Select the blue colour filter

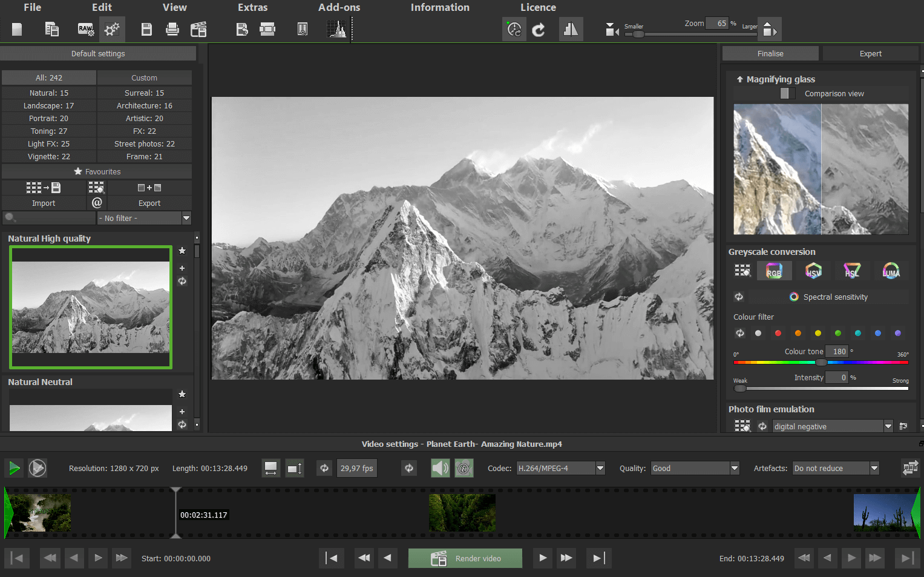(x=878, y=333)
